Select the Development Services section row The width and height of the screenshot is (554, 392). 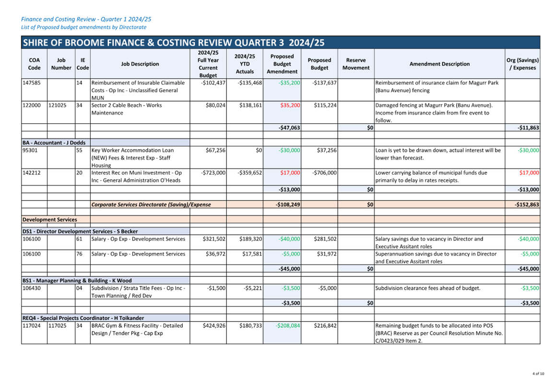tap(281, 219)
